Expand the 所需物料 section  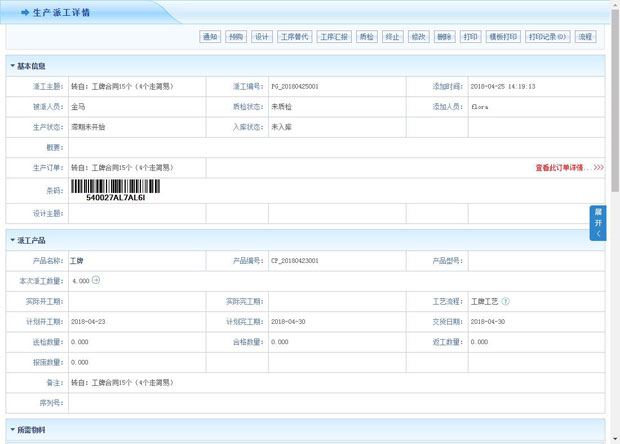tap(28, 430)
